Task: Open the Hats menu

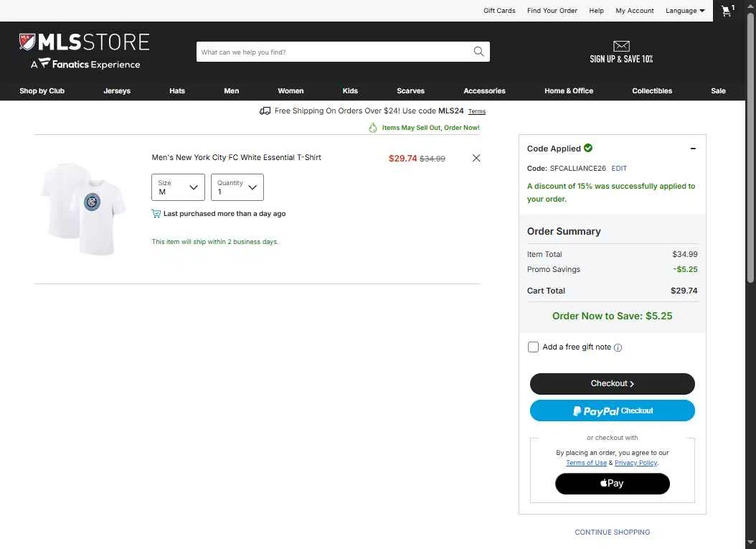Action: pyautogui.click(x=177, y=90)
